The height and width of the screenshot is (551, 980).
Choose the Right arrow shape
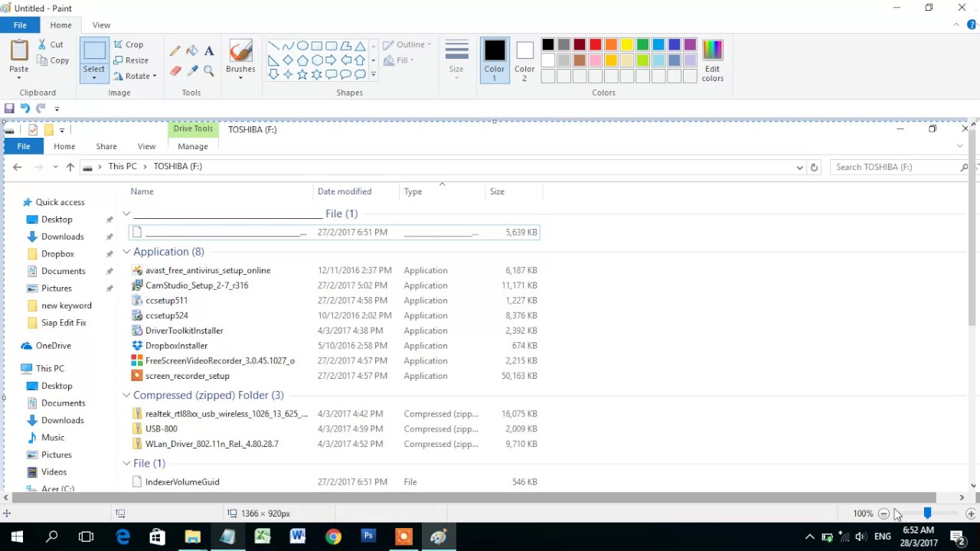pyautogui.click(x=331, y=60)
